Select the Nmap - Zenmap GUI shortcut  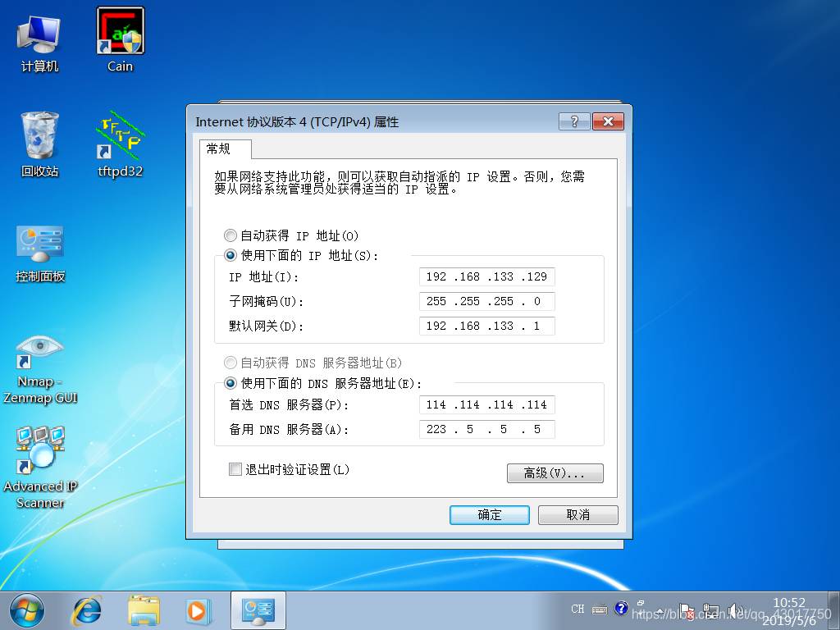tap(40, 370)
